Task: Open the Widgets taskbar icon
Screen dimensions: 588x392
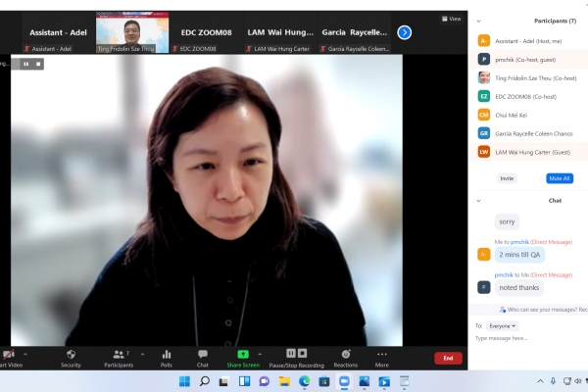Action: click(244, 381)
